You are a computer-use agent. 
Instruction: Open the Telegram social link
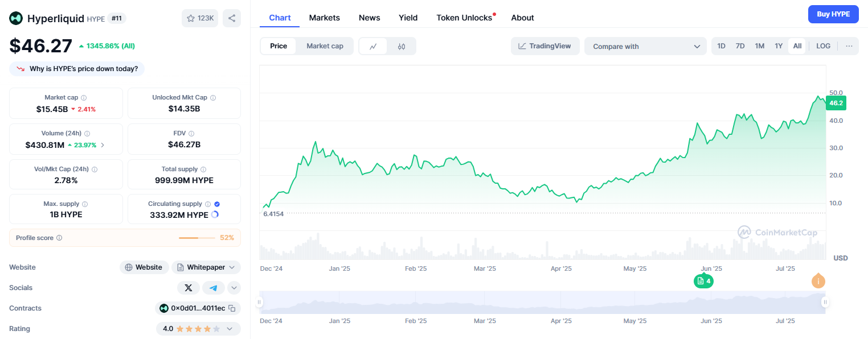coord(213,288)
